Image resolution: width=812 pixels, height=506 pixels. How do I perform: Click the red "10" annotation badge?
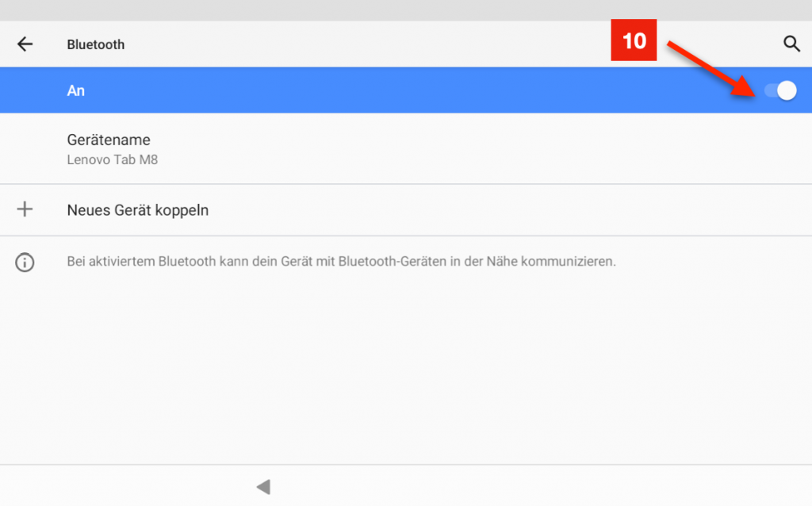(634, 41)
